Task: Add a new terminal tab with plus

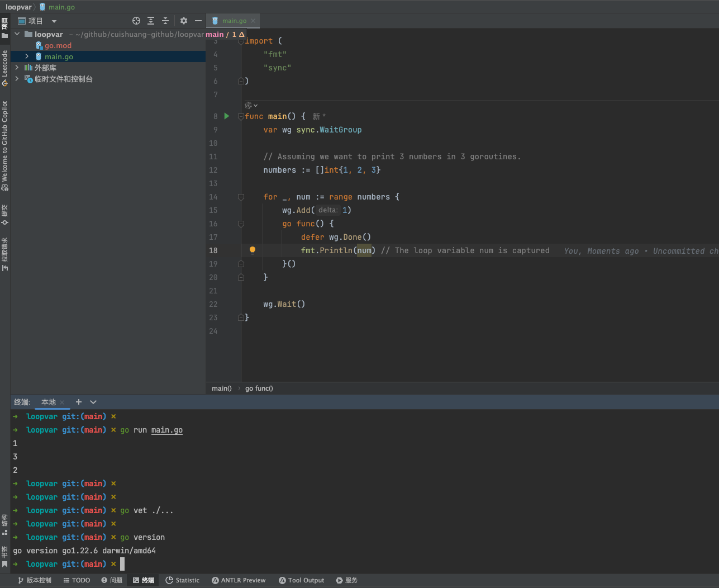Action: pyautogui.click(x=79, y=402)
